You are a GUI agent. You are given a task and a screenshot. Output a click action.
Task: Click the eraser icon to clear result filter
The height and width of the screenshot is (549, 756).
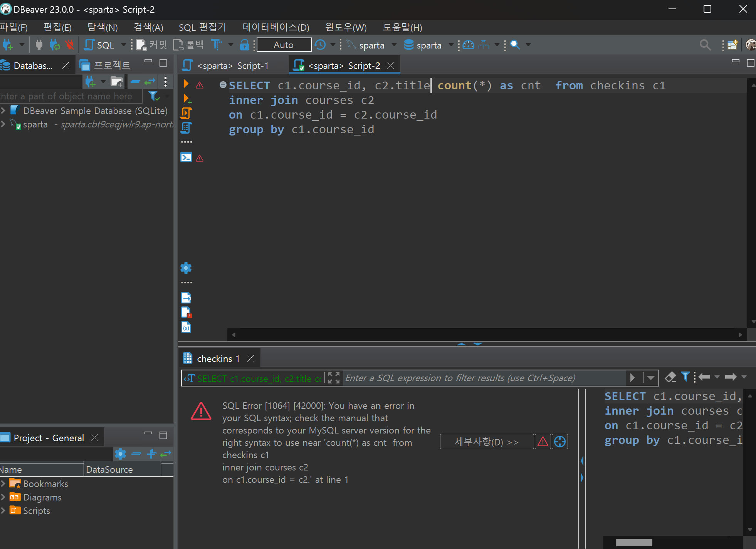coord(671,377)
